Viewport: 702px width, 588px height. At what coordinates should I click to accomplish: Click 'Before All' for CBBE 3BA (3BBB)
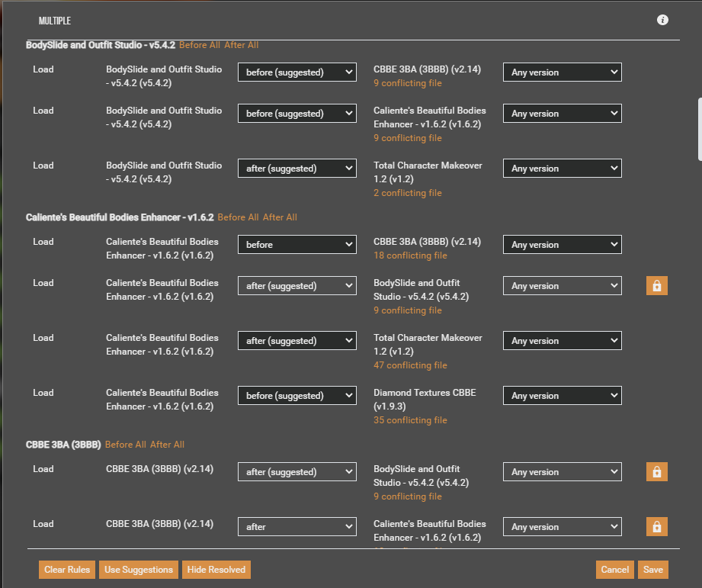(125, 445)
